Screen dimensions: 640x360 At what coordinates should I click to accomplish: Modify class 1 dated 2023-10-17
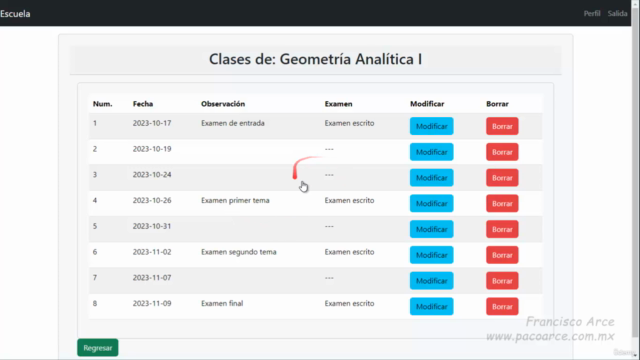pyautogui.click(x=431, y=126)
